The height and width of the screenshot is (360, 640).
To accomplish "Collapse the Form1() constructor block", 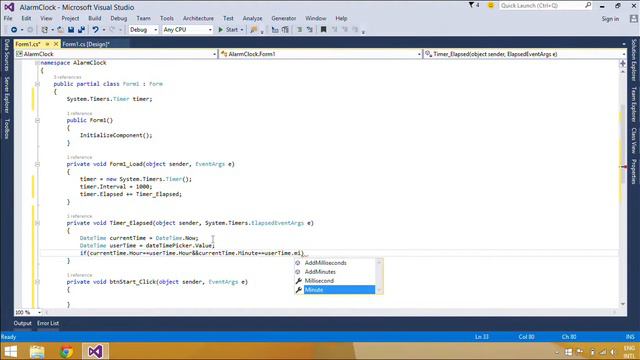I will (x=37, y=120).
